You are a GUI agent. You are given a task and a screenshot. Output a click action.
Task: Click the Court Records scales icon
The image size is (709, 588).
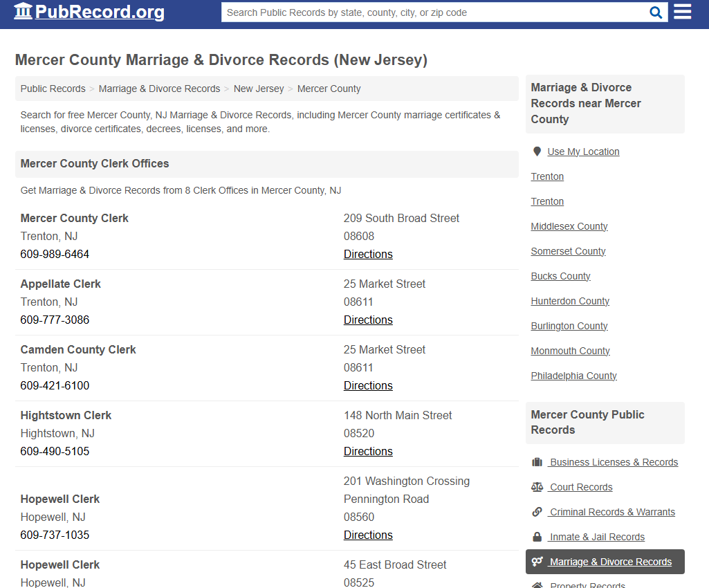(537, 487)
